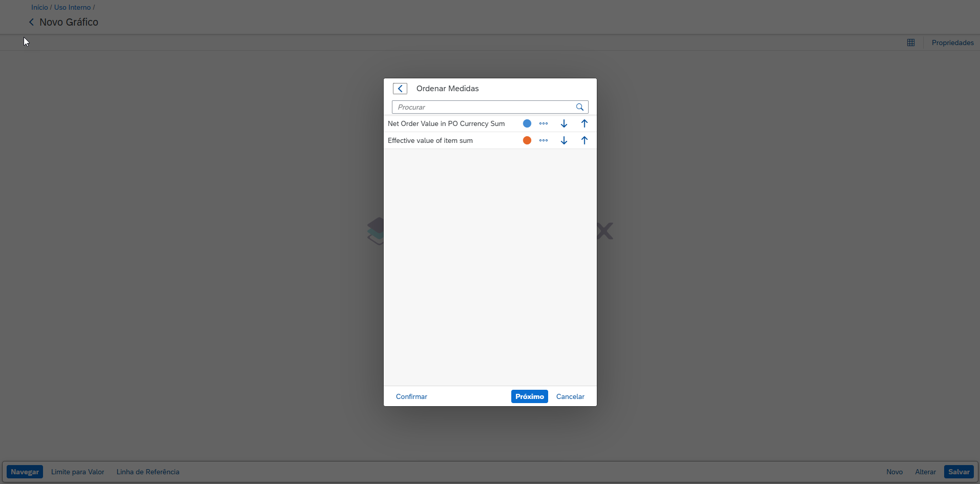Select the Navegar tab in bottom bar
Viewport: 980px width, 484px height.
pos(25,472)
